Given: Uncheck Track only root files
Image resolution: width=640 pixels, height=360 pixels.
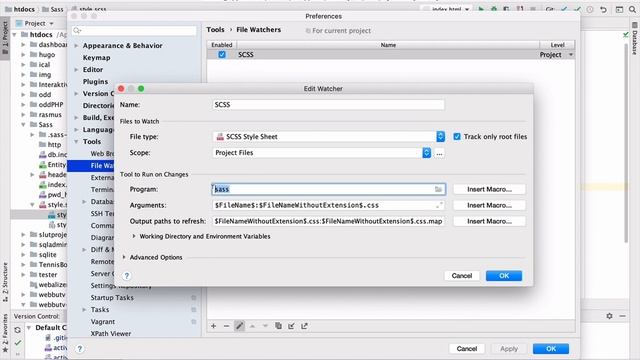Looking at the screenshot, I should coord(457,137).
